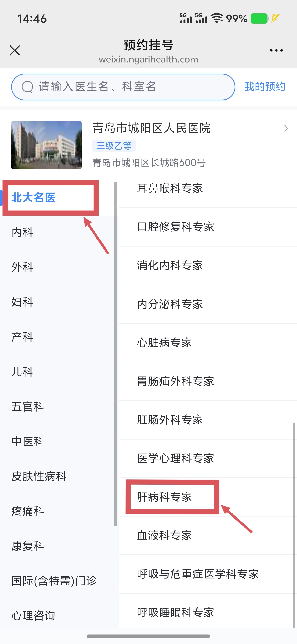Open 耳鼻喉科专家 department
The height and width of the screenshot is (644, 297).
tap(170, 188)
